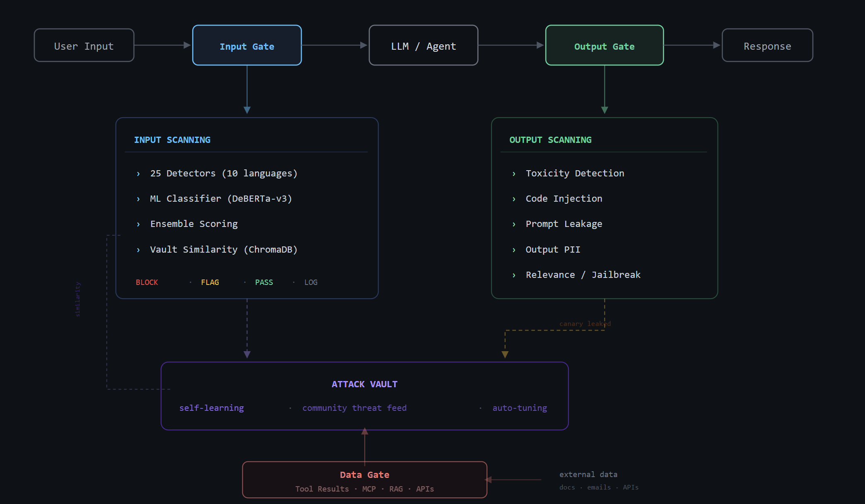The height and width of the screenshot is (504, 865).
Task: Open the INPUT SCANNING section header
Action: point(172,140)
